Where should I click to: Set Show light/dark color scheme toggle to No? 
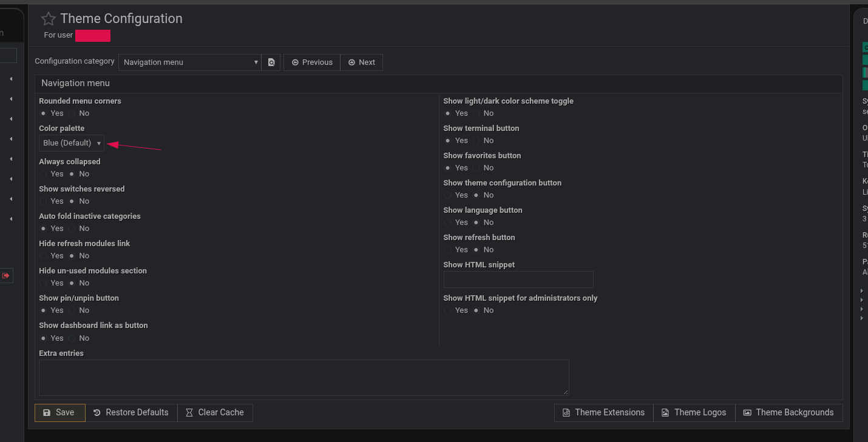476,113
